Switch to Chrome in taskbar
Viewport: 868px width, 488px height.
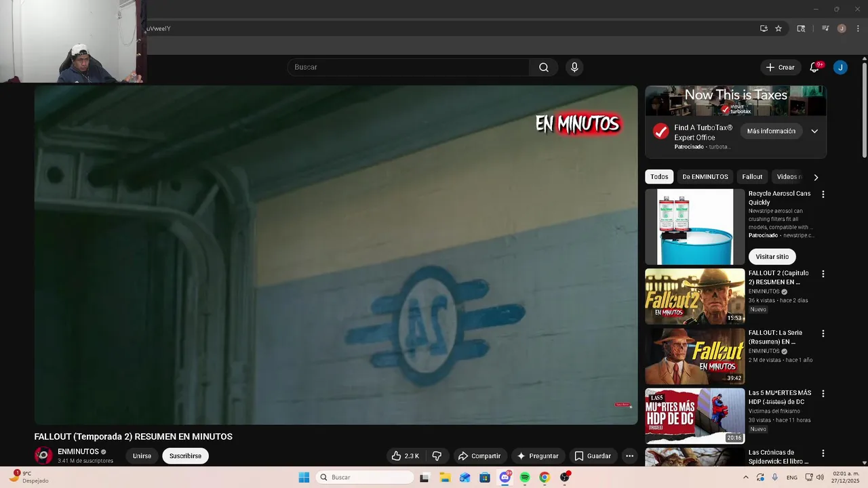click(x=545, y=477)
